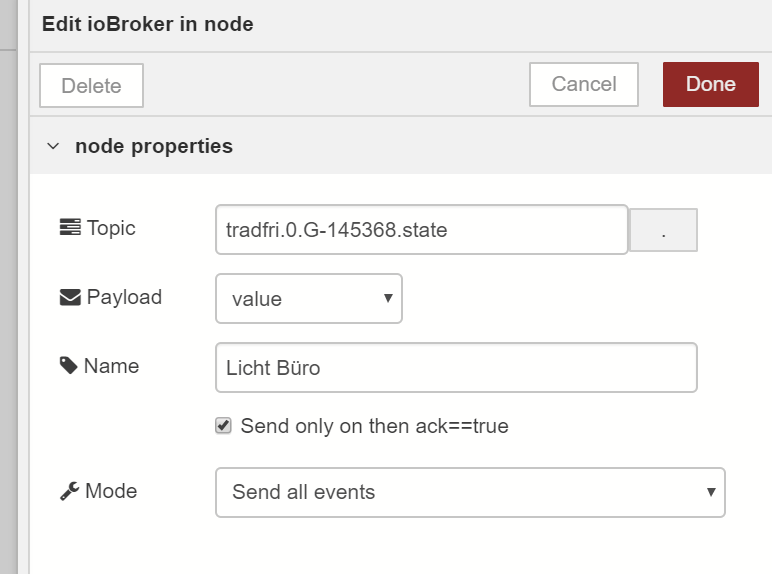Click the Mode wrench icon
Viewport: 772px width, 574px height.
click(x=69, y=491)
